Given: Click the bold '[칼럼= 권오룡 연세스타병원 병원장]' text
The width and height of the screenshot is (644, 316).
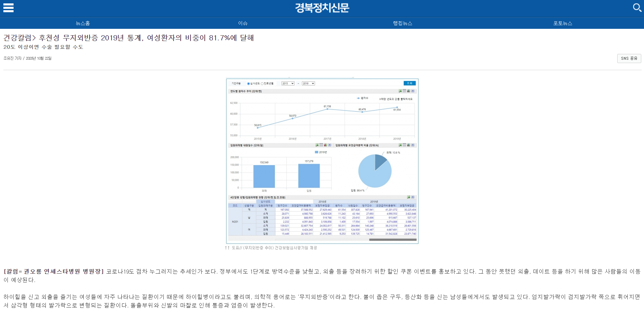Looking at the screenshot, I should click(x=54, y=271).
